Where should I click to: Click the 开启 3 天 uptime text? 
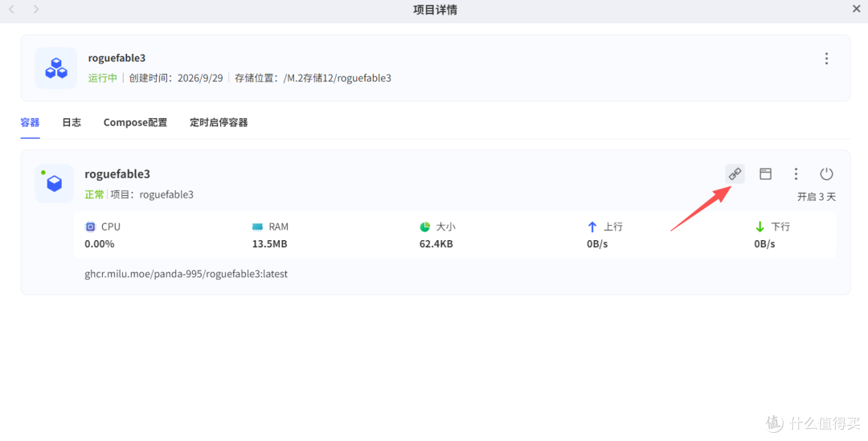[817, 197]
